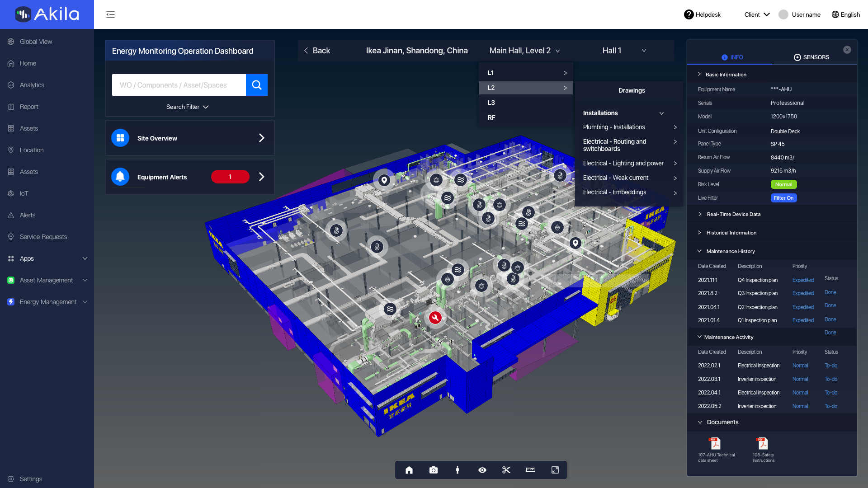Select the scissors section-cut tool
The width and height of the screenshot is (868, 488).
tap(506, 470)
